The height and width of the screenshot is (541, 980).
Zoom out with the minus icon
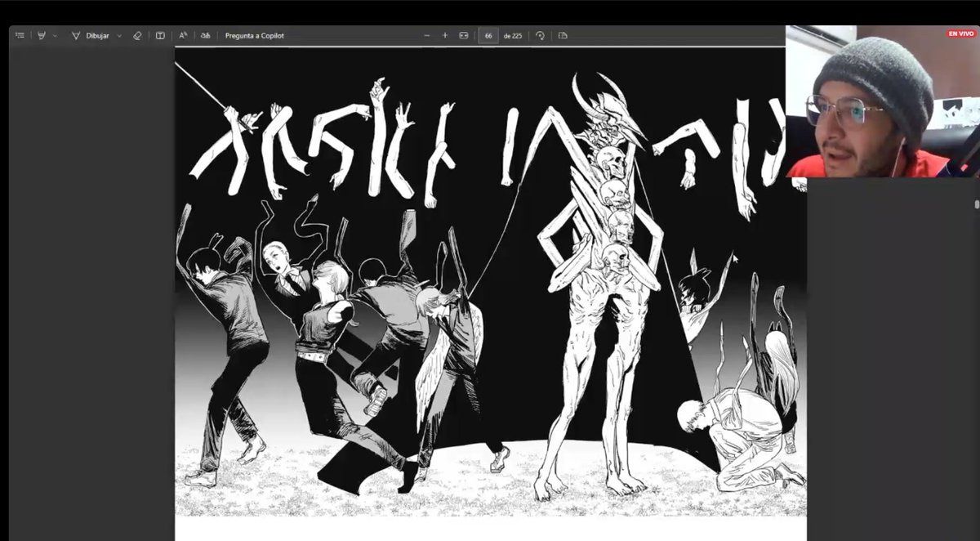[x=426, y=35]
